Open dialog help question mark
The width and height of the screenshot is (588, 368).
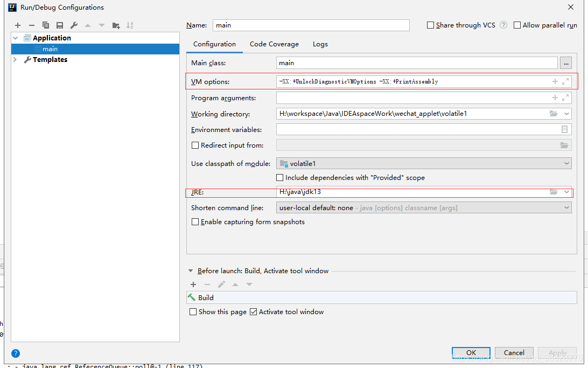[16, 353]
